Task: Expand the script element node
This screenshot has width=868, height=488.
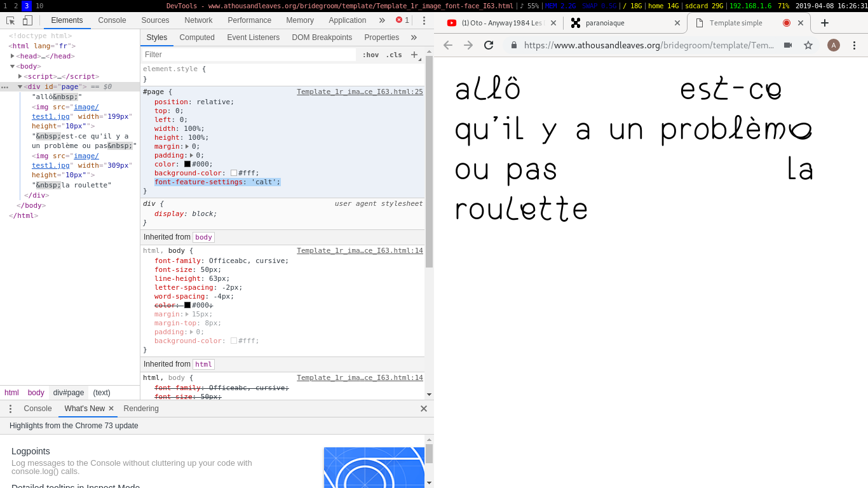Action: tap(20, 76)
